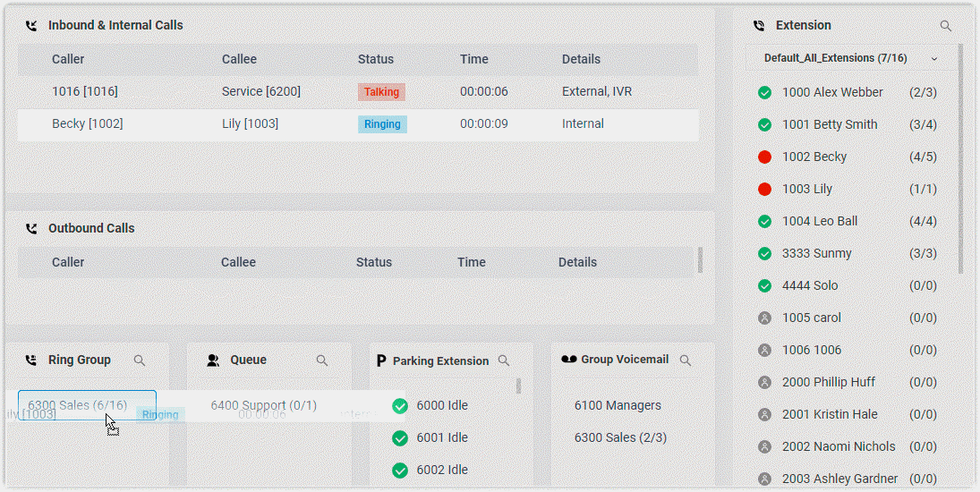The image size is (980, 492).
Task: Click gray offline icon of 1005 carol
Action: [764, 318]
